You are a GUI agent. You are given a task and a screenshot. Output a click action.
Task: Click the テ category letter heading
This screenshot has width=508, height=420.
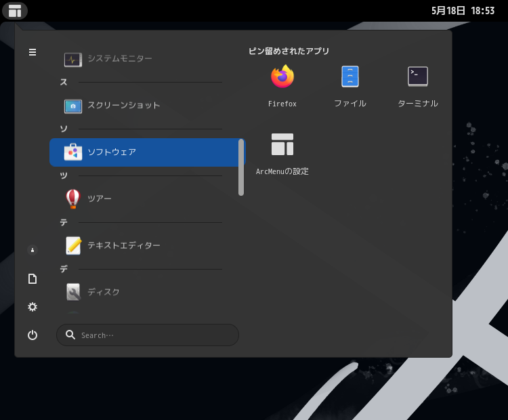click(64, 222)
